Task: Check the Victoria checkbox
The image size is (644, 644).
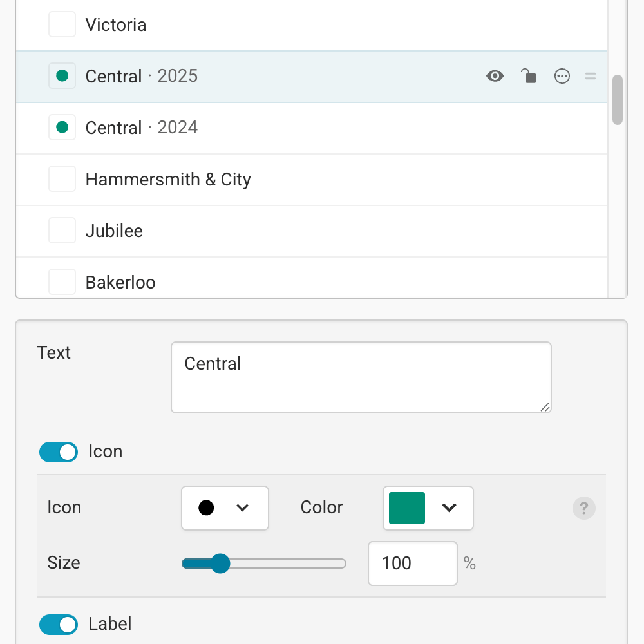Action: [62, 24]
